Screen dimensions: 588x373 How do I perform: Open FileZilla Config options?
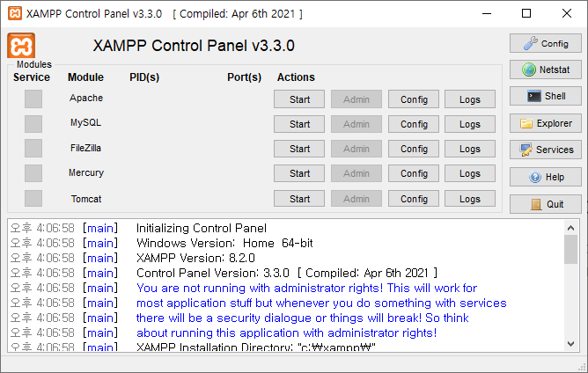[414, 149]
